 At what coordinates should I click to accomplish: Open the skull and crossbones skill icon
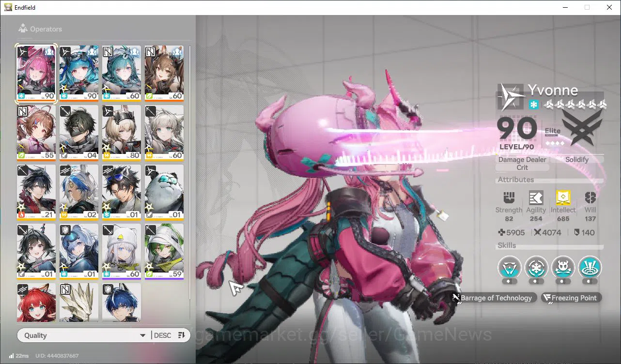[563, 267]
